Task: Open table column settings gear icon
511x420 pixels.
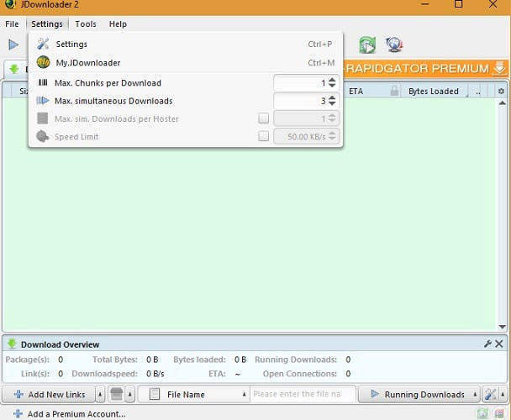Action: [x=501, y=92]
